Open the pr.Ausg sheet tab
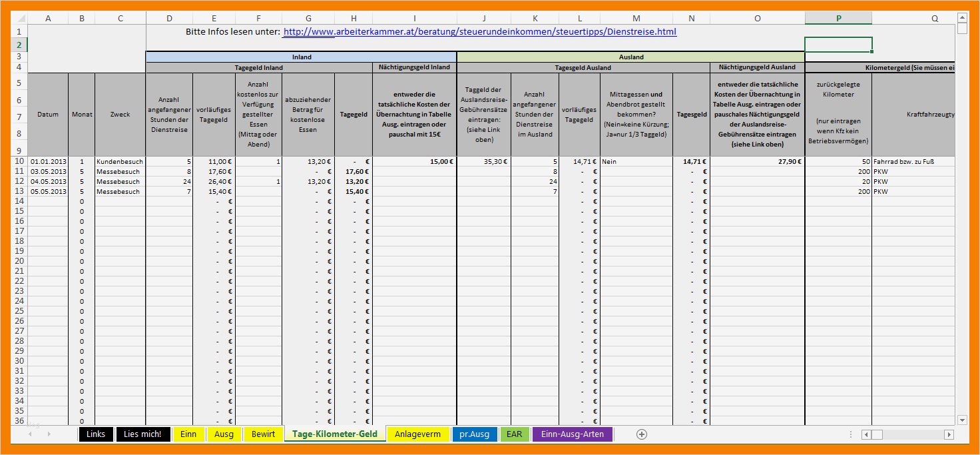 pos(474,434)
